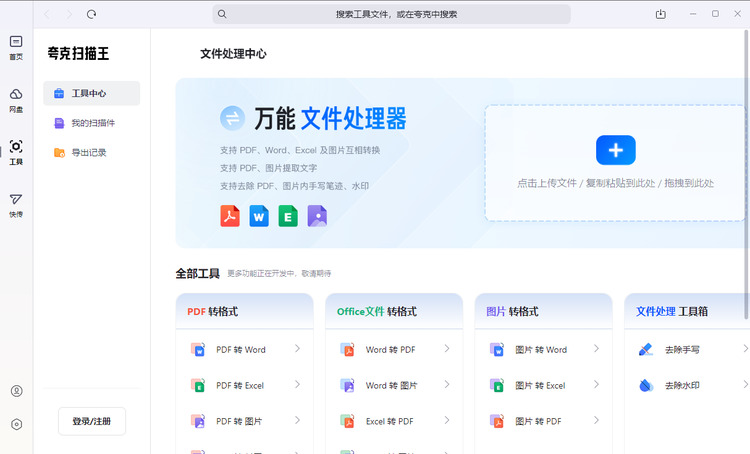Open the 网盘 cloud drive icon
Screen dimensions: 750x454
16,100
